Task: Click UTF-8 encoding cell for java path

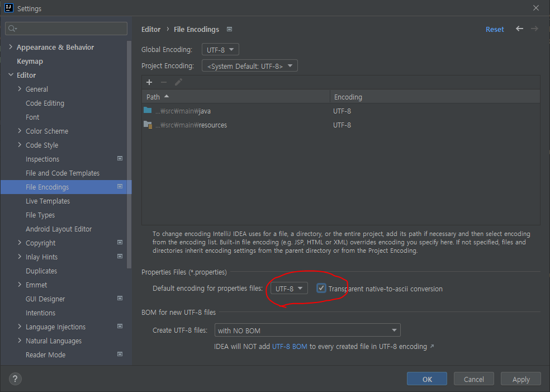Action: pos(342,111)
